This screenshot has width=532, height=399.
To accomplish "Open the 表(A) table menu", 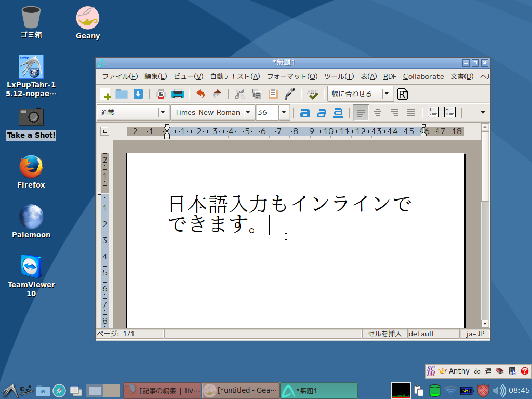I will point(368,77).
